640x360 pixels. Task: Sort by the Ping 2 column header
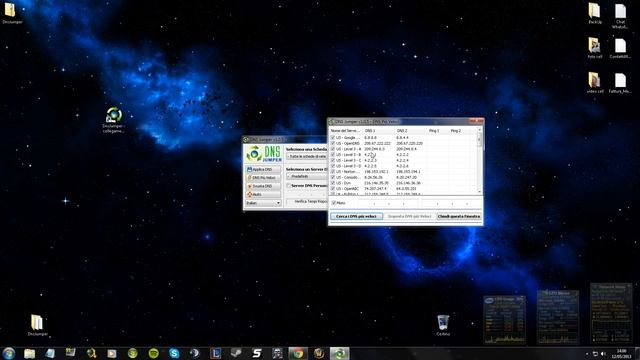pyautogui.click(x=459, y=131)
